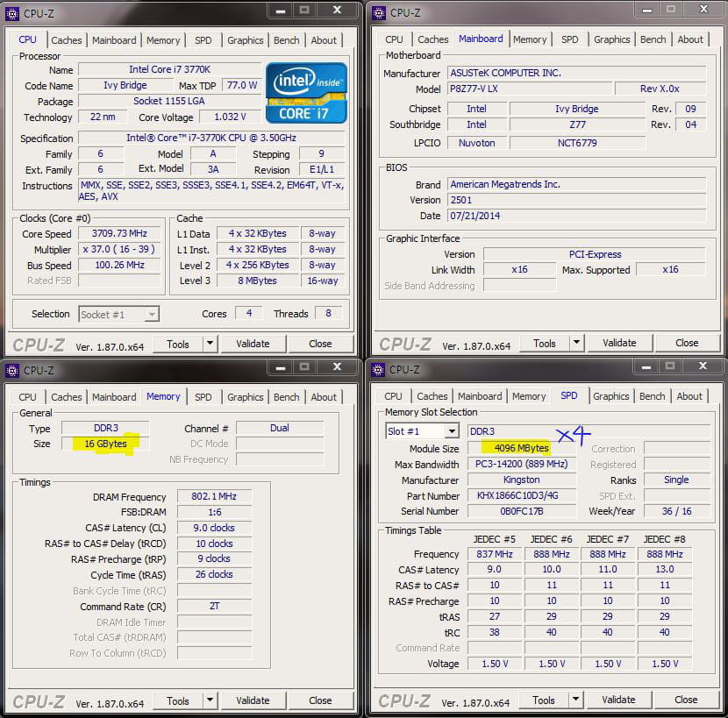Open the Slot #1 memory slot dropdown
The image size is (728, 718).
452,431
